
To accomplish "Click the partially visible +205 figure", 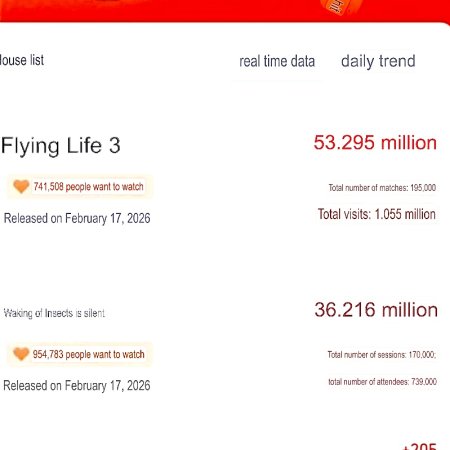I will point(419,446).
